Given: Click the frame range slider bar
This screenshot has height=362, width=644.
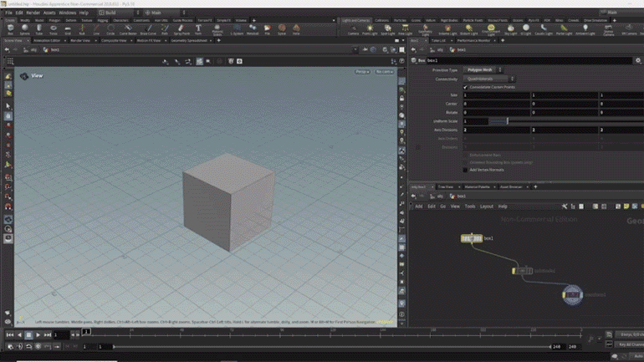Looking at the screenshot, I should tap(332, 347).
